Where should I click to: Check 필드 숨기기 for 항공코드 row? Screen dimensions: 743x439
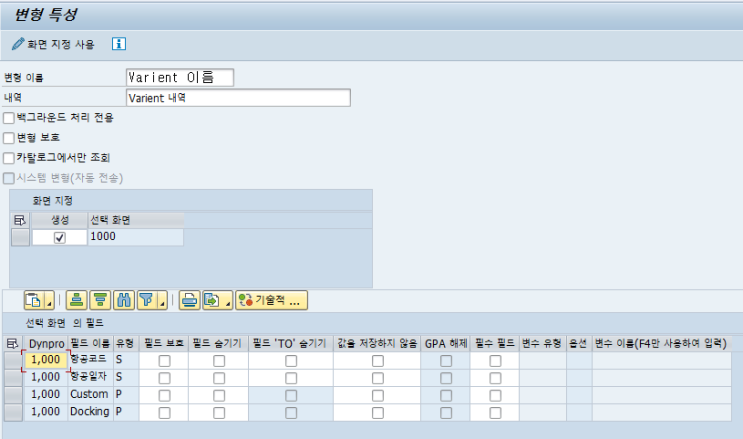pos(219,361)
